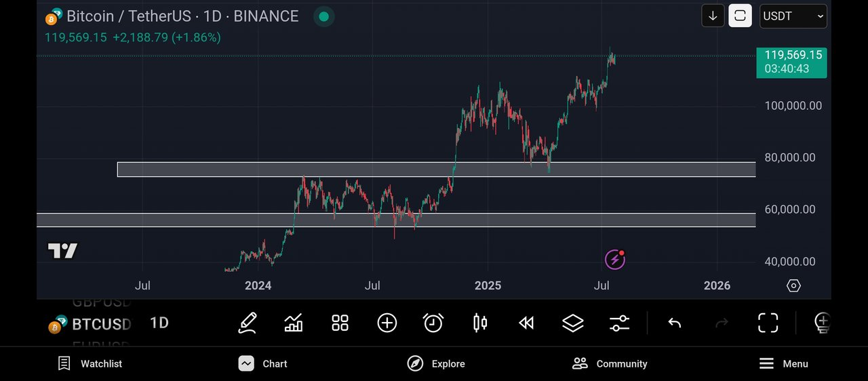Viewport: 868px width, 381px height.
Task: Click the TradingView logo on chart
Action: (62, 251)
